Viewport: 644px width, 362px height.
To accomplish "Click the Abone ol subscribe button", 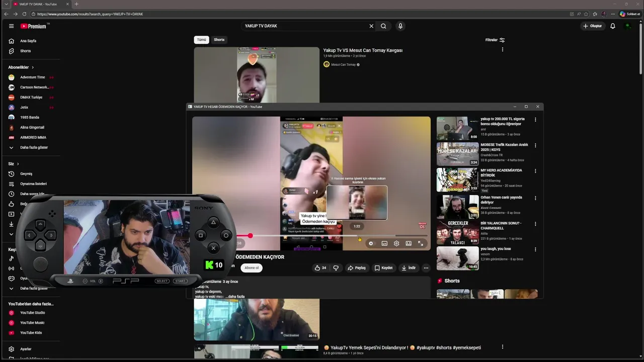I will tap(252, 268).
